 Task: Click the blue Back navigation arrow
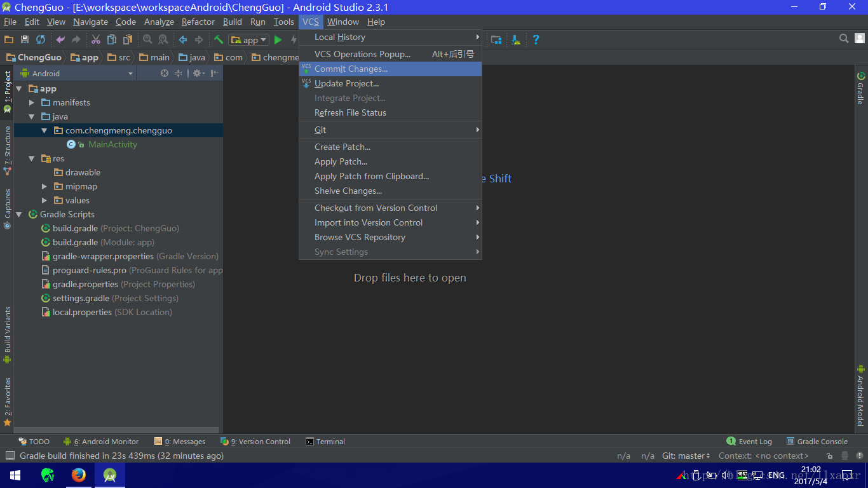point(183,39)
